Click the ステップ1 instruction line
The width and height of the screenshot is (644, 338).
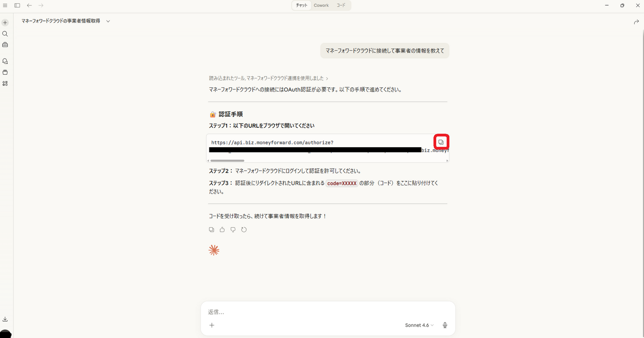point(262,125)
